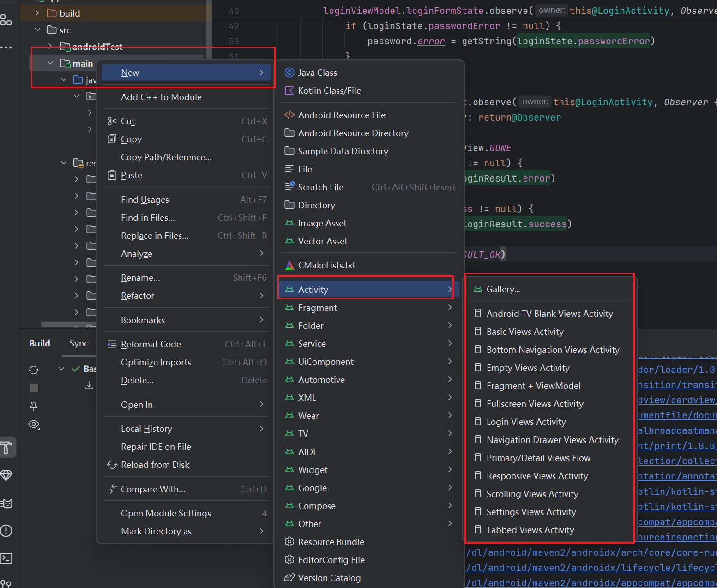Viewport: 717px width, 588px height.
Task: Click the Resource Bundle gear icon
Action: point(289,541)
